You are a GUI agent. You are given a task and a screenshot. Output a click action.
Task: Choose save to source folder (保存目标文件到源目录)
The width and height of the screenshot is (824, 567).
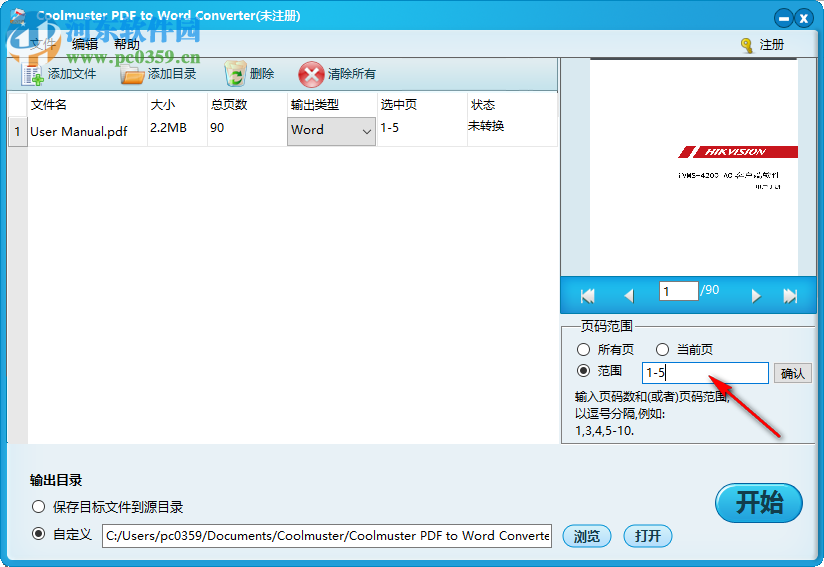coord(38,507)
